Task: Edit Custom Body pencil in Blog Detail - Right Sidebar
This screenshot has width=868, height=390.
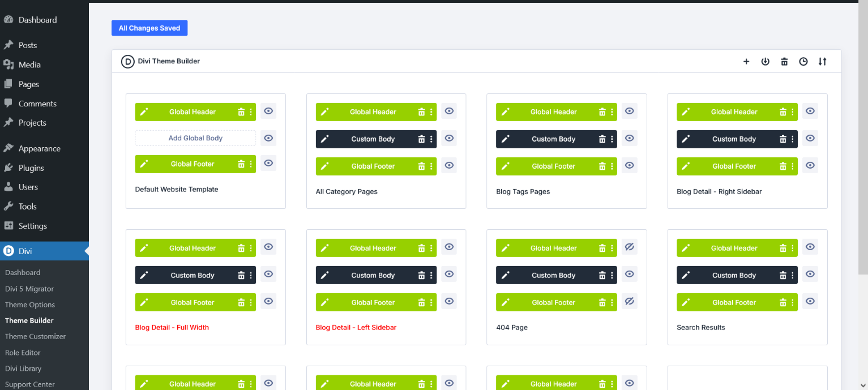Action: point(686,139)
